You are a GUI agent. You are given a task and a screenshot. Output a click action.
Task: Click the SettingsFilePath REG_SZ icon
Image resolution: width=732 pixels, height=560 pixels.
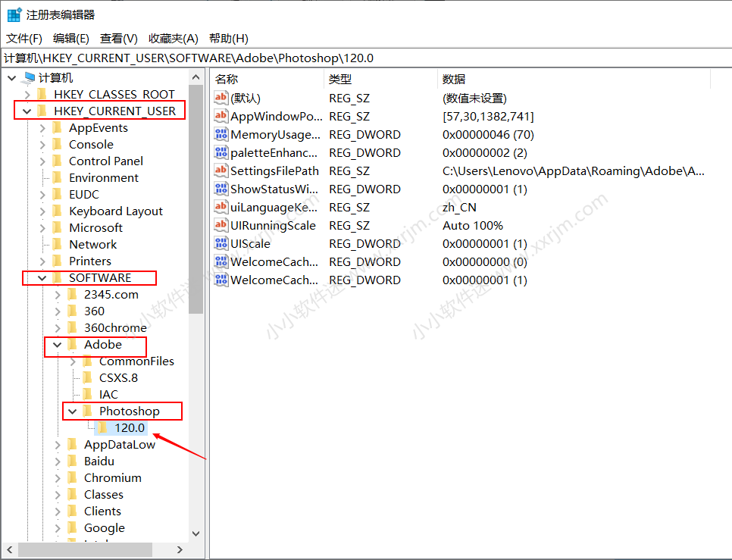(221, 171)
